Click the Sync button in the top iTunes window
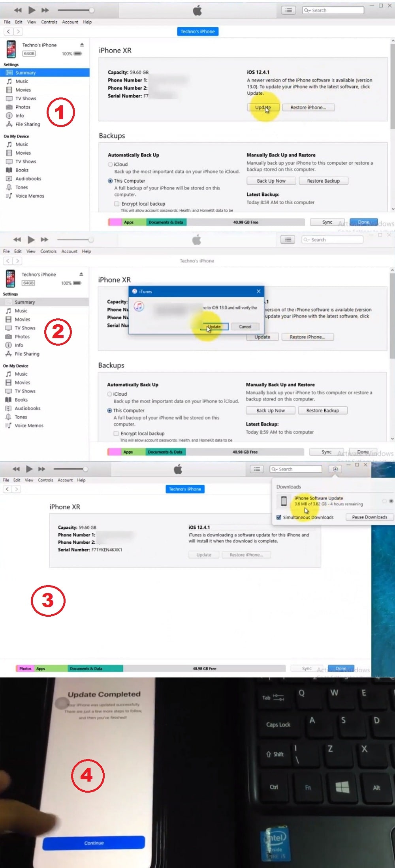This screenshot has width=395, height=868. click(327, 222)
